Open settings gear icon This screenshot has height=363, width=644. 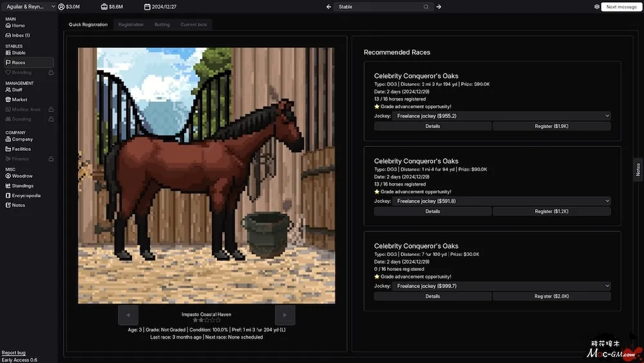tap(597, 6)
